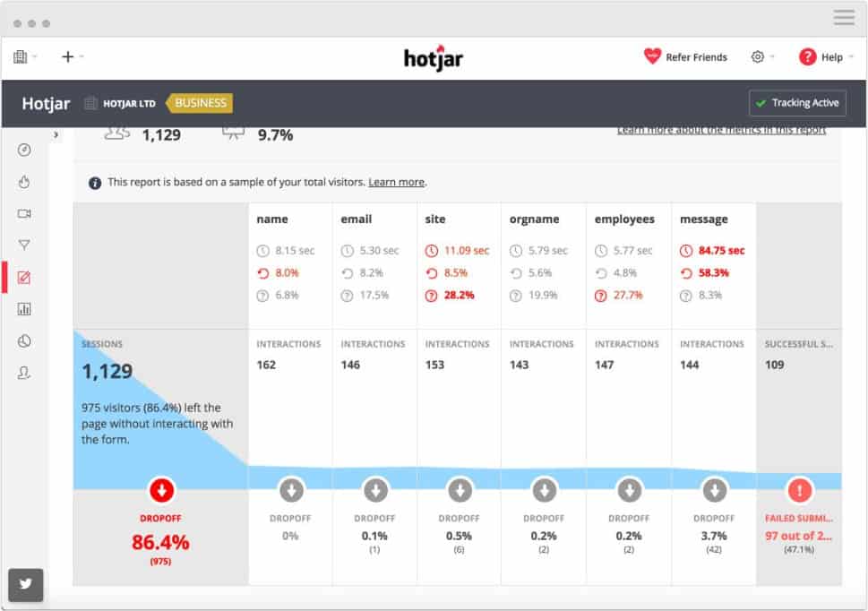This screenshot has height=611, width=868.
Task: Open the plus add-new dropdown
Action: (x=72, y=56)
